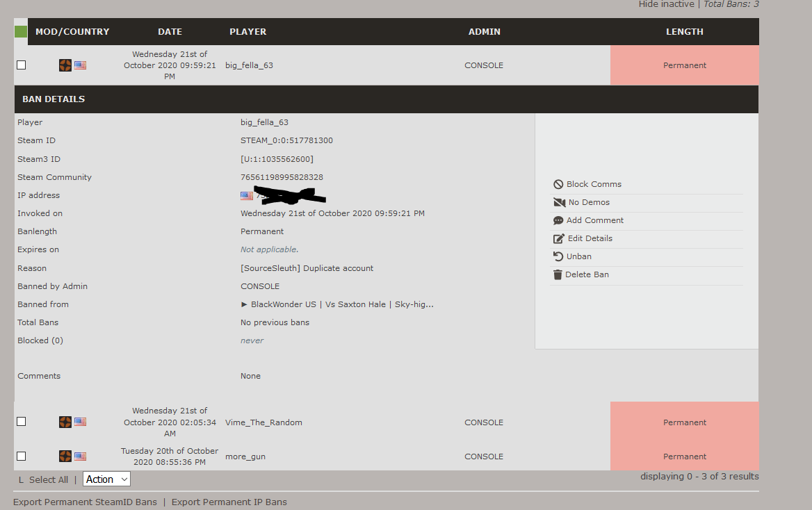The image size is (812, 510).
Task: Open the Action dropdown
Action: (x=106, y=479)
